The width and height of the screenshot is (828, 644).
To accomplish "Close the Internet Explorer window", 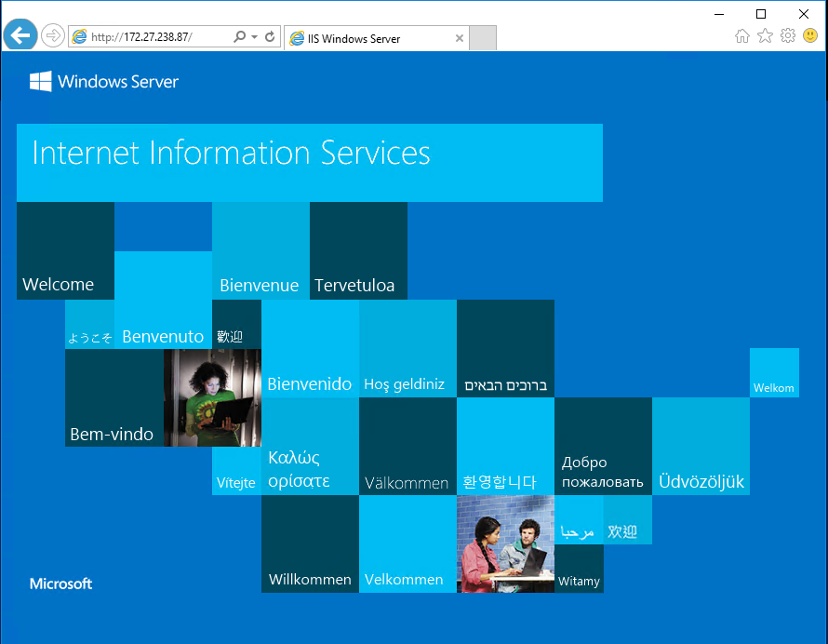I will [804, 14].
